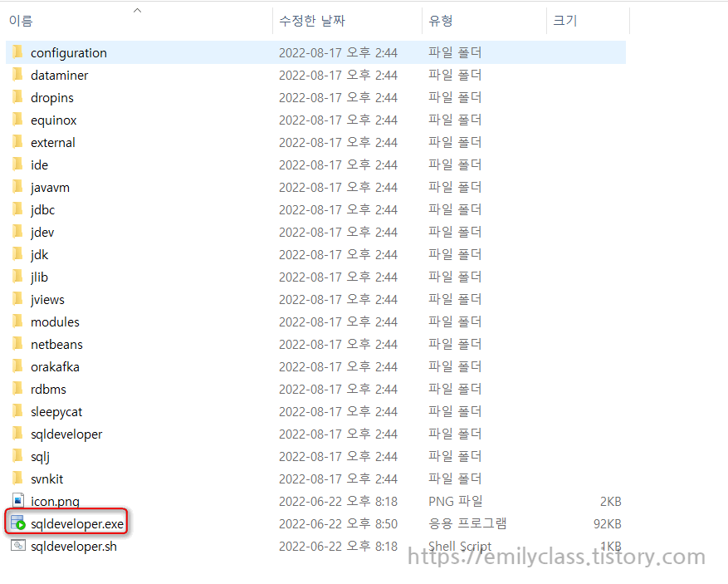The width and height of the screenshot is (728, 584).
Task: Click the PNG 파일 type cell
Action: pyautogui.click(x=456, y=501)
